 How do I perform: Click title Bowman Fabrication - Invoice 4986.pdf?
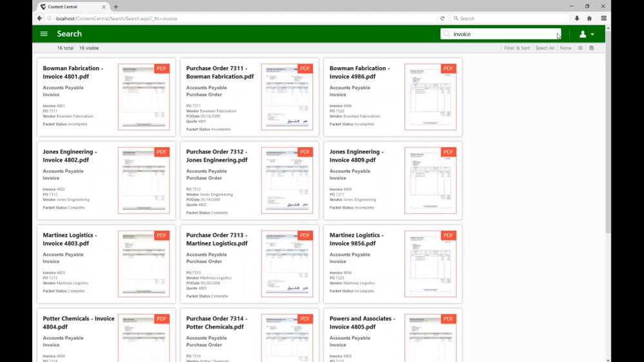360,72
